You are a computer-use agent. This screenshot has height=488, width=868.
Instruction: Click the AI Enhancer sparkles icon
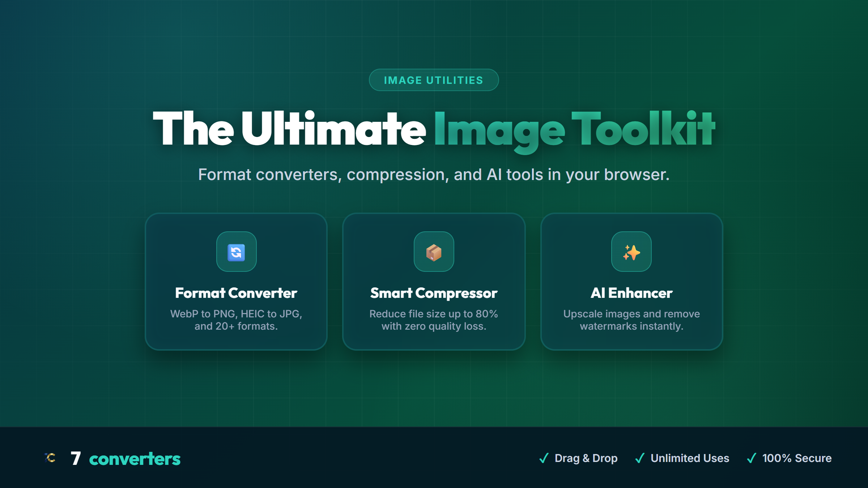click(631, 252)
